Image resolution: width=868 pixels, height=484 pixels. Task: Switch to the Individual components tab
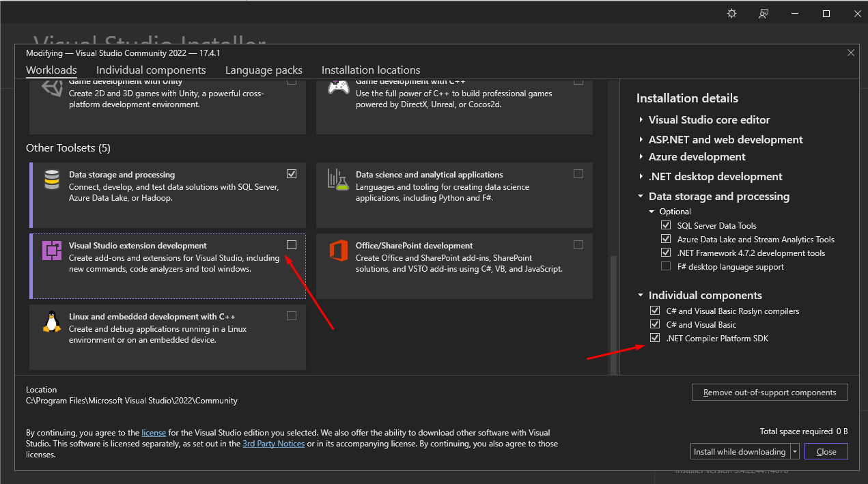click(x=151, y=70)
